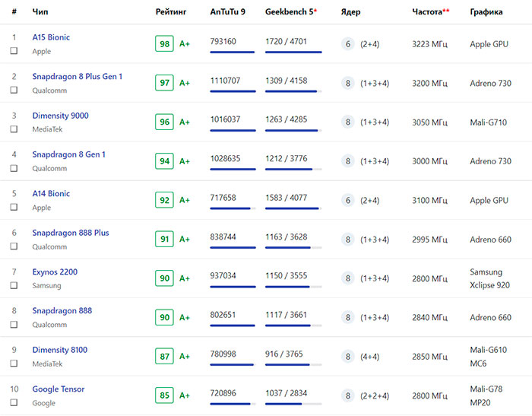Sort by the Рейтинг column header
532x416 pixels.
(x=171, y=12)
